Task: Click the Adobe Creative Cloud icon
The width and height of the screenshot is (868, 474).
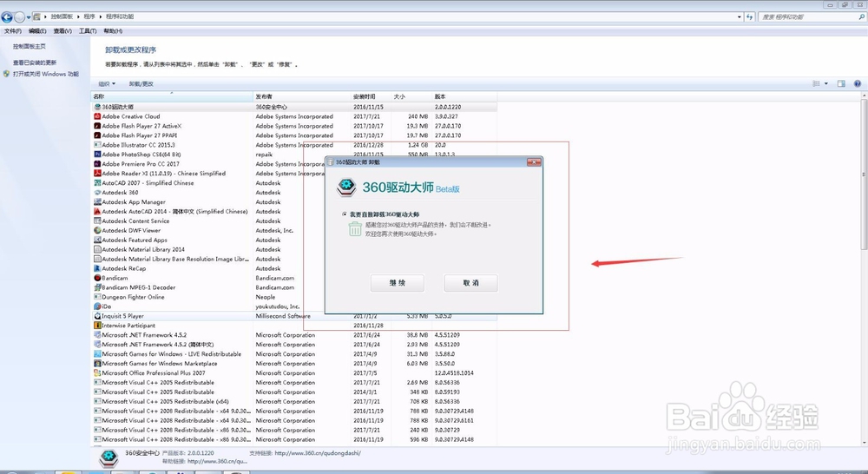Action: pyautogui.click(x=97, y=116)
